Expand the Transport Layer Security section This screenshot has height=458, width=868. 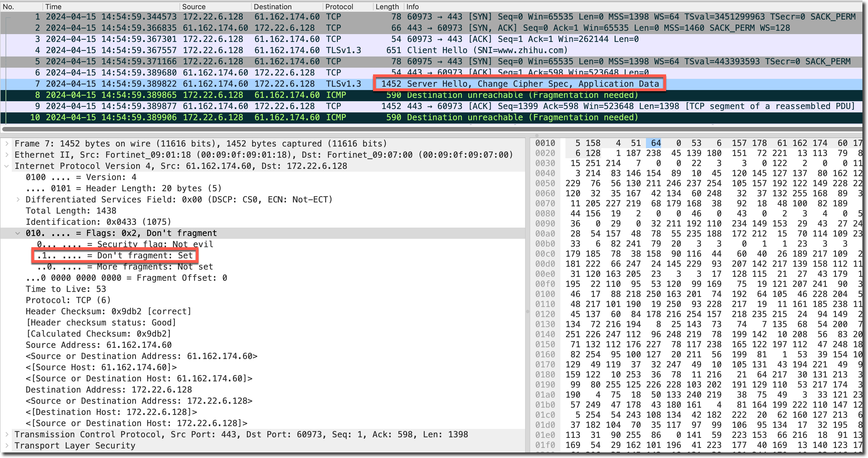tap(7, 445)
